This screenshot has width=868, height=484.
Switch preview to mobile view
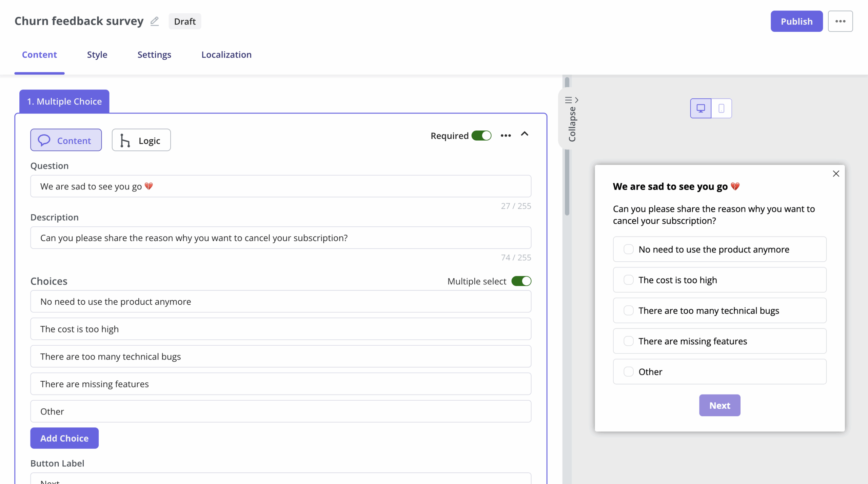click(x=722, y=108)
